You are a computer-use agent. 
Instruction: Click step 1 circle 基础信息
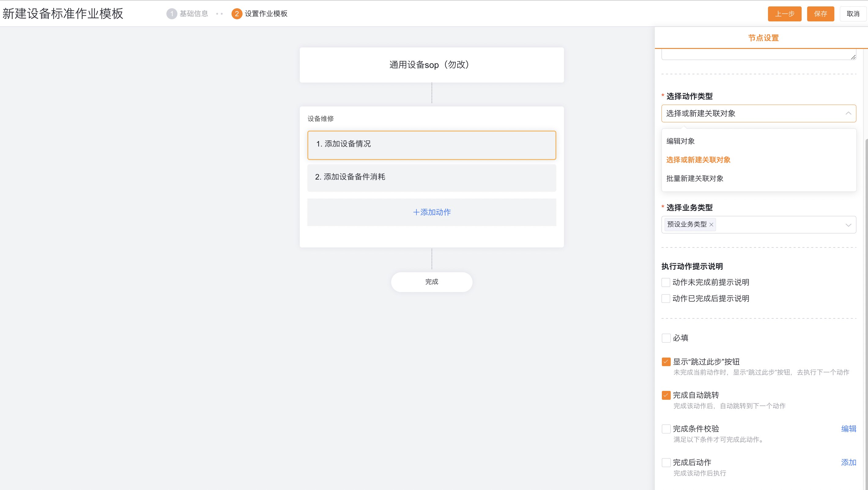(172, 14)
